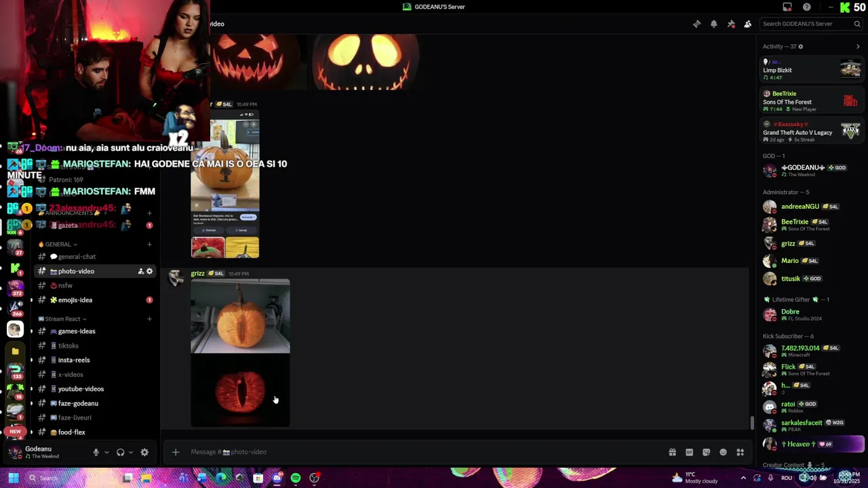Open GODEANU member profile in GOD list
This screenshot has height=488, width=868.
tap(812, 170)
